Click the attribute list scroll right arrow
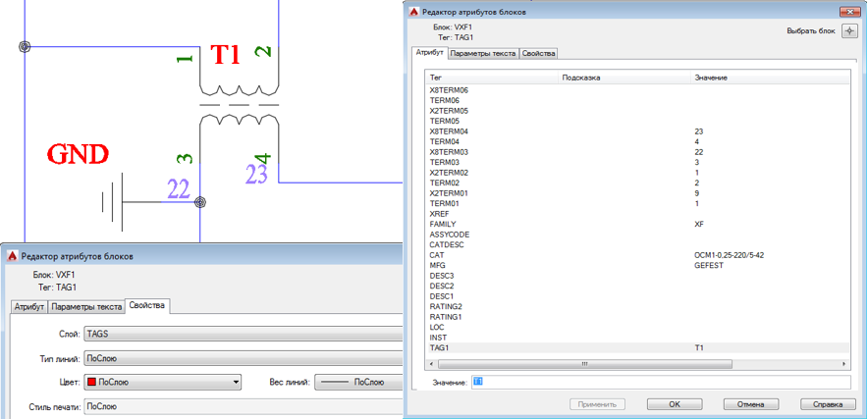 (x=844, y=364)
